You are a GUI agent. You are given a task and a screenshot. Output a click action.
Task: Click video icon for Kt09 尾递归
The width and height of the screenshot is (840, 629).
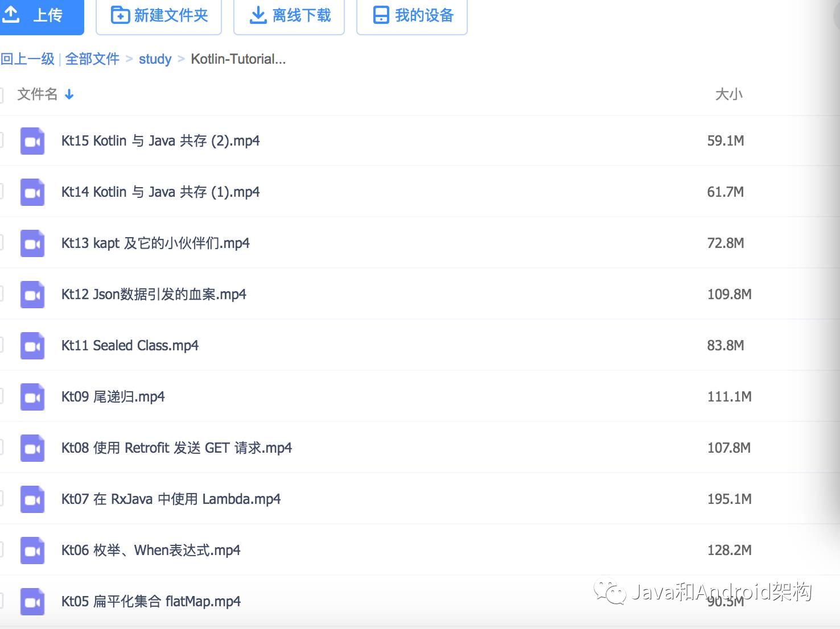(x=32, y=397)
